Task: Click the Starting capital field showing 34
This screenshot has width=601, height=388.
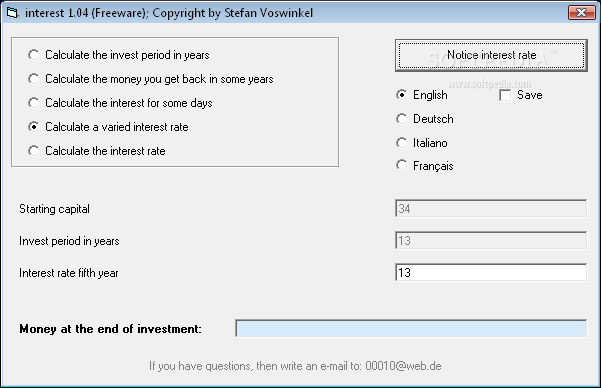Action: [491, 209]
